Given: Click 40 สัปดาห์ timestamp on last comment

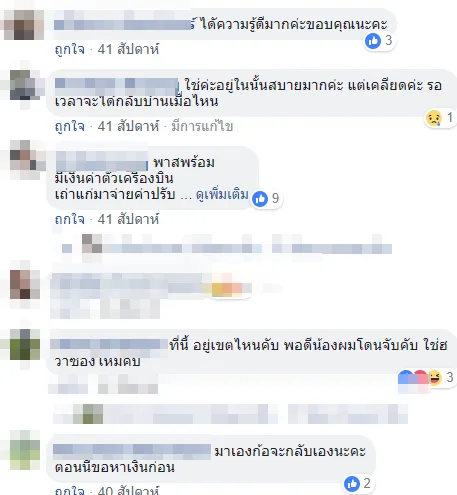Looking at the screenshot, I should click(128, 490).
